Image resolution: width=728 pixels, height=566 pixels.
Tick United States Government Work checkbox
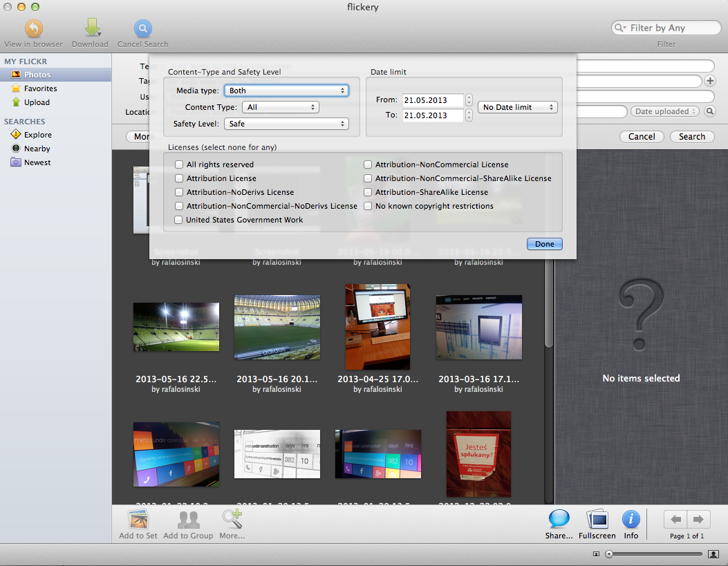[x=179, y=220]
